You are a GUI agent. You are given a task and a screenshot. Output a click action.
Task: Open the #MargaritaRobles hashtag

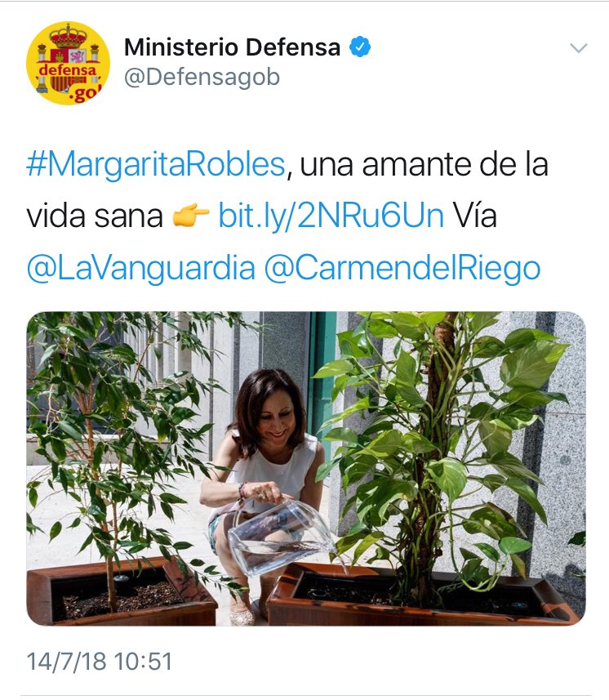click(x=156, y=164)
